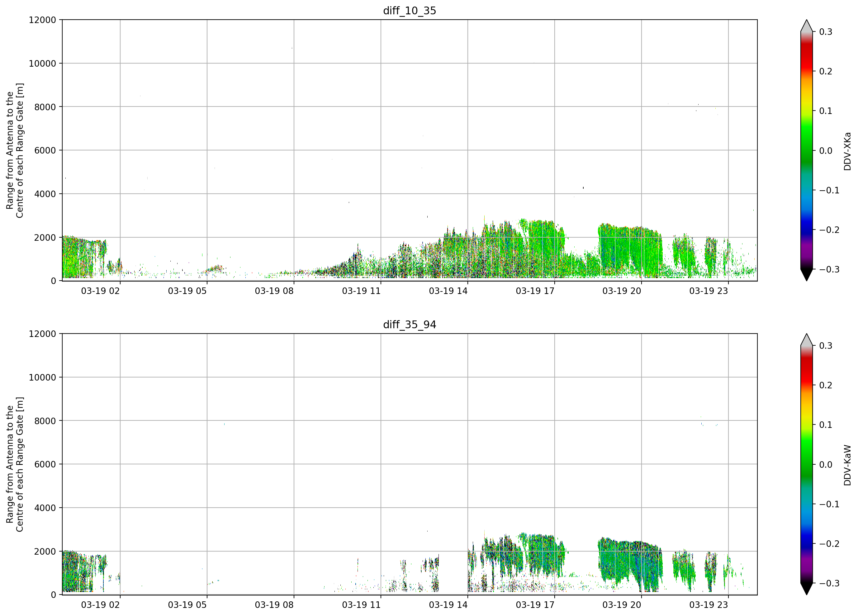Click the −0.1 label on DDV-KaW colorbar
Image resolution: width=858 pixels, height=616 pixels.
pos(829,504)
